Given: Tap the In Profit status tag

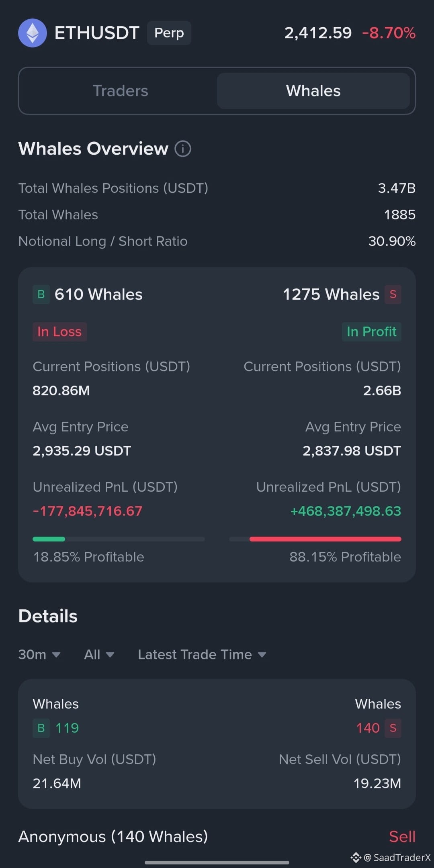Looking at the screenshot, I should (372, 332).
